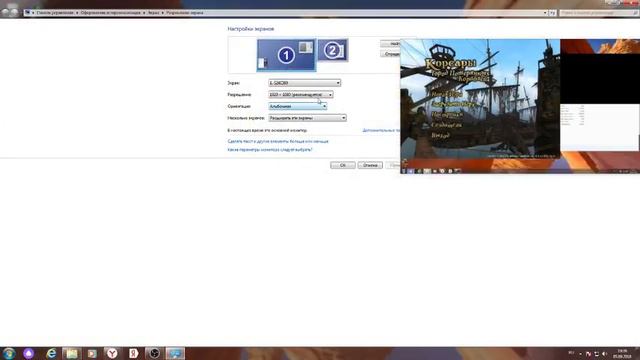This screenshot has width=640, height=360.
Task: Click the network icon in system tray
Action: tap(596, 354)
